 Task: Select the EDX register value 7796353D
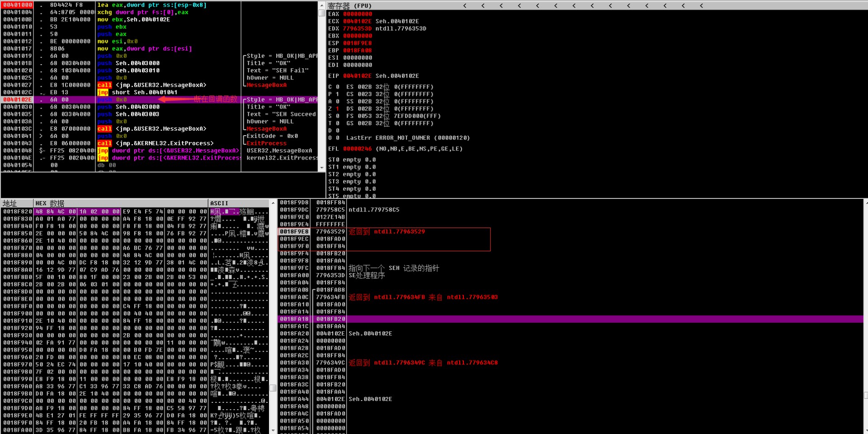[358, 28]
